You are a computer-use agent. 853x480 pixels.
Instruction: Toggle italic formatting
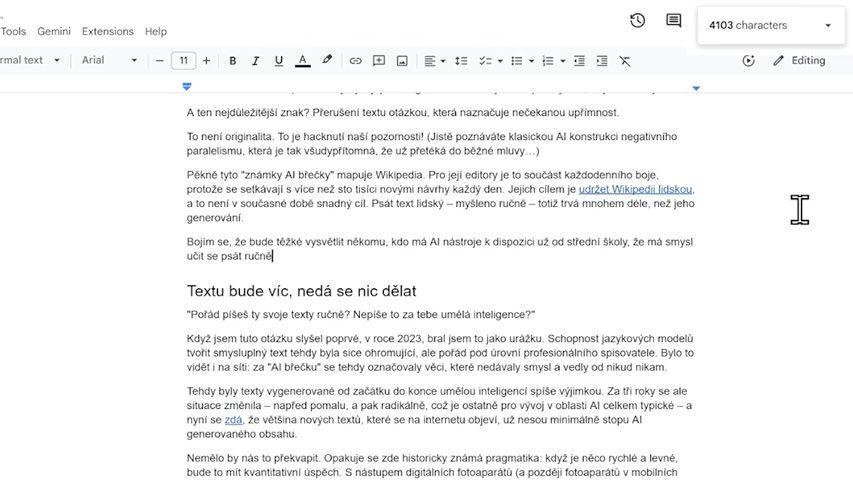pyautogui.click(x=256, y=61)
